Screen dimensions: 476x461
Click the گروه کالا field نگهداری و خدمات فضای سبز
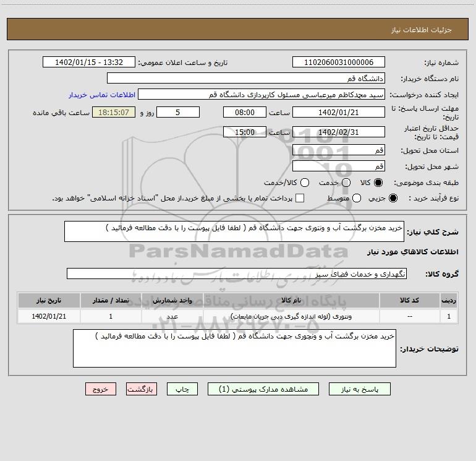coord(237,274)
